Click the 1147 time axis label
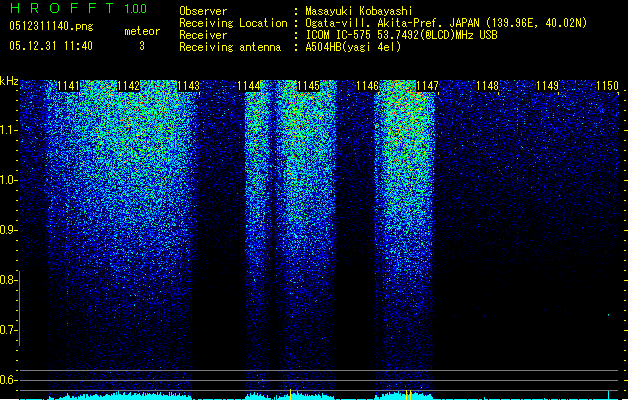 point(428,86)
